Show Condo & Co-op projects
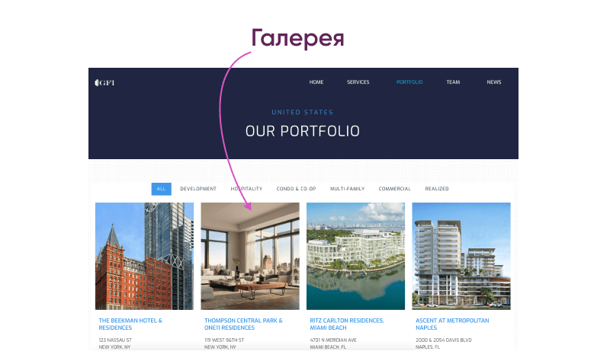610x364 pixels. 296,189
